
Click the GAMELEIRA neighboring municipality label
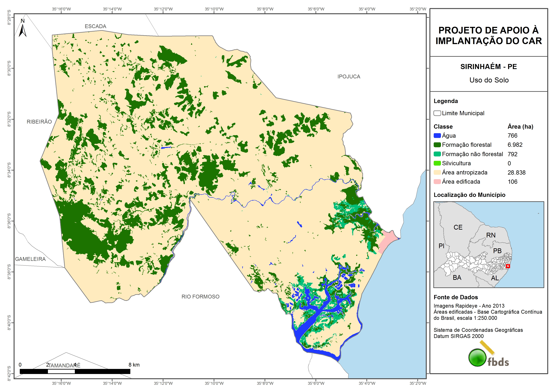pos(31,259)
